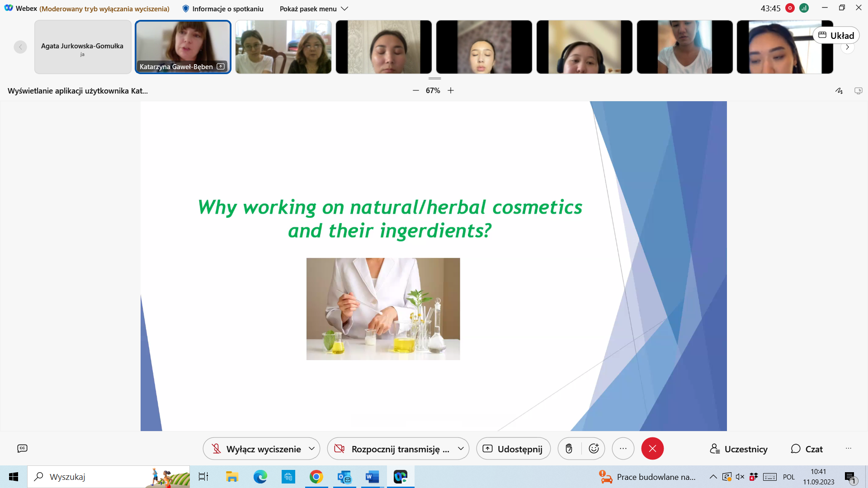The image size is (868, 488).
Task: Open the notification center icon
Action: click(x=850, y=477)
